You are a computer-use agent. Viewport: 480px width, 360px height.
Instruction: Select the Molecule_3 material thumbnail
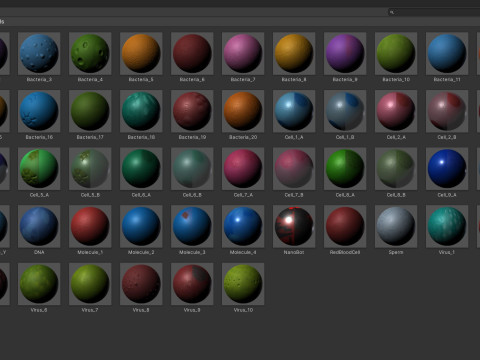click(x=192, y=226)
